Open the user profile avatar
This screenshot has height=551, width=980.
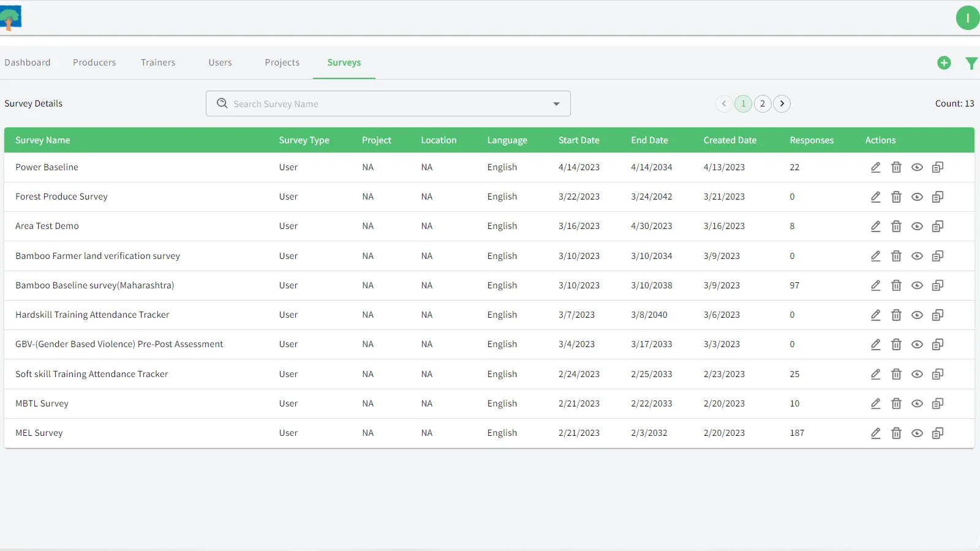(x=968, y=18)
